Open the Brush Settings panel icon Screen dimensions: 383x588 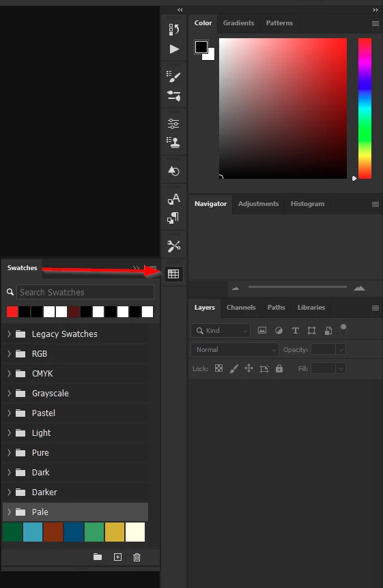(173, 76)
